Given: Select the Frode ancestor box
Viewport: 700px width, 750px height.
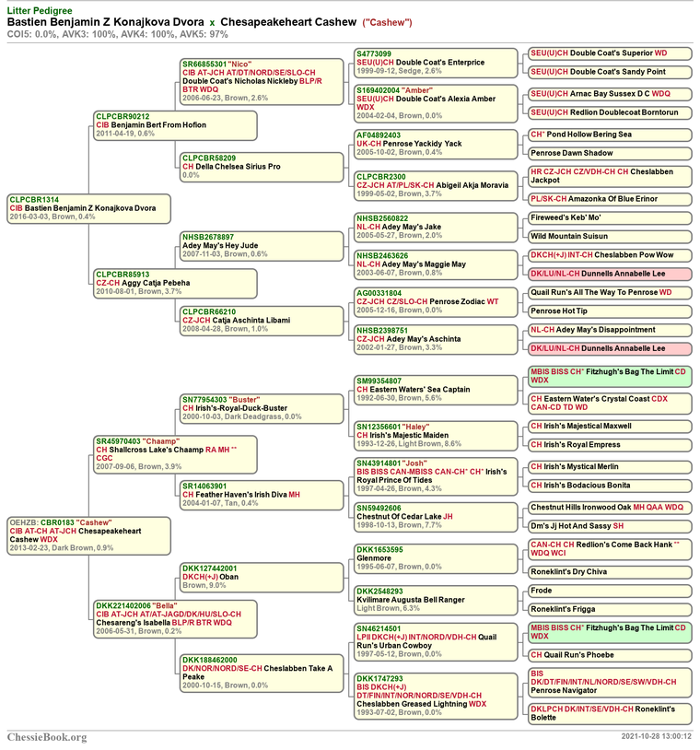Looking at the screenshot, I should tap(610, 592).
